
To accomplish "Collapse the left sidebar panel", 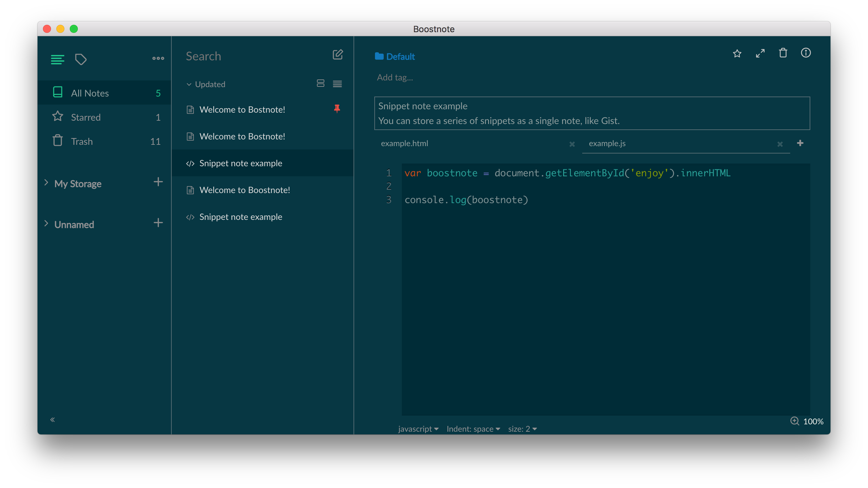I will coord(53,419).
